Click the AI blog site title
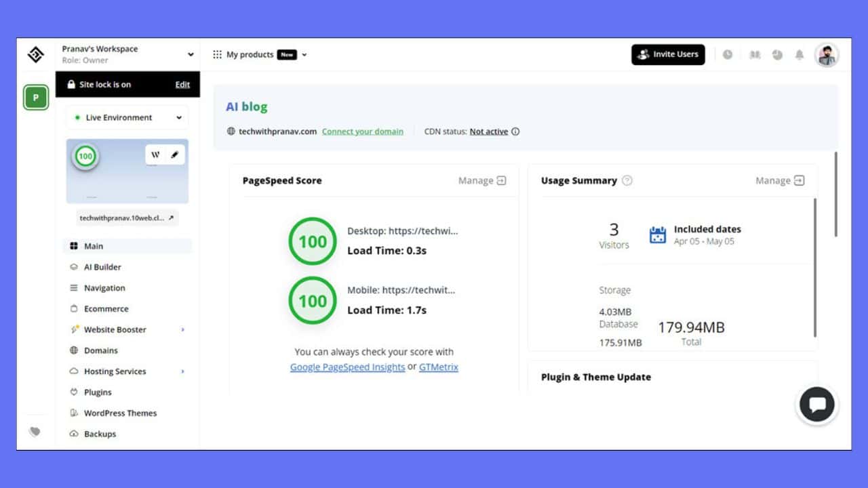This screenshot has height=488, width=868. [247, 106]
